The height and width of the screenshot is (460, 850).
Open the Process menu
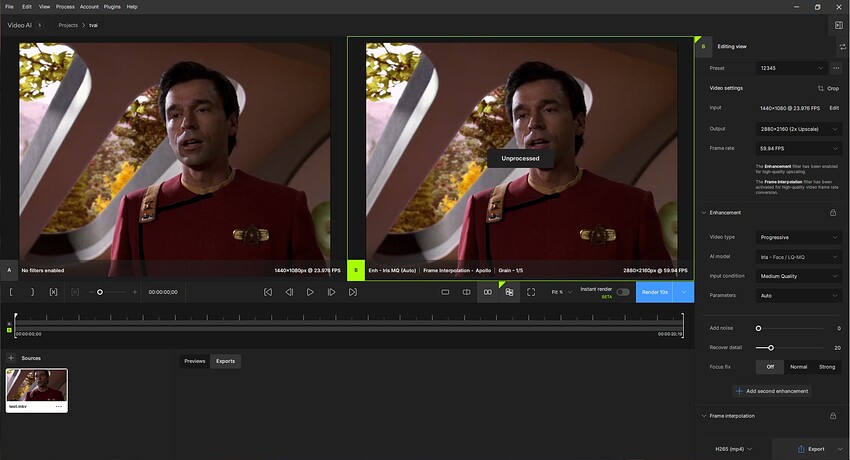[x=65, y=6]
